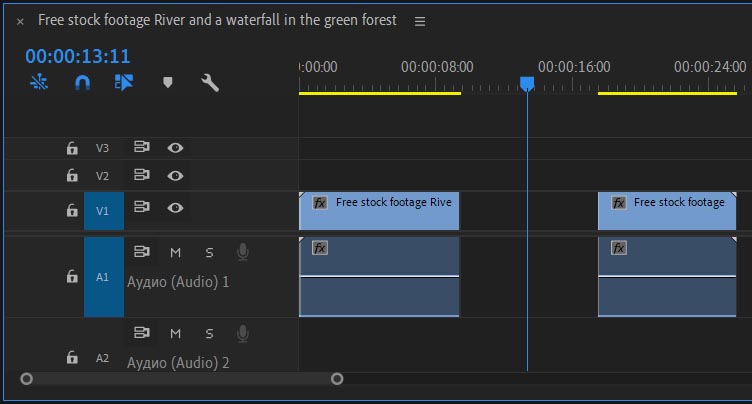
Task: Enable the magnet Snap tool
Action: 82,83
